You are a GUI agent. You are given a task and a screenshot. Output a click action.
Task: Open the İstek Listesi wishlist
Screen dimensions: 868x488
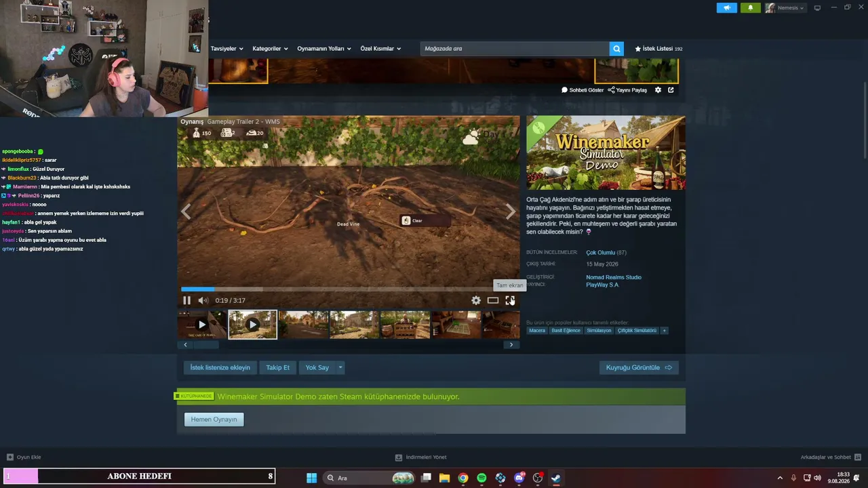tap(658, 49)
